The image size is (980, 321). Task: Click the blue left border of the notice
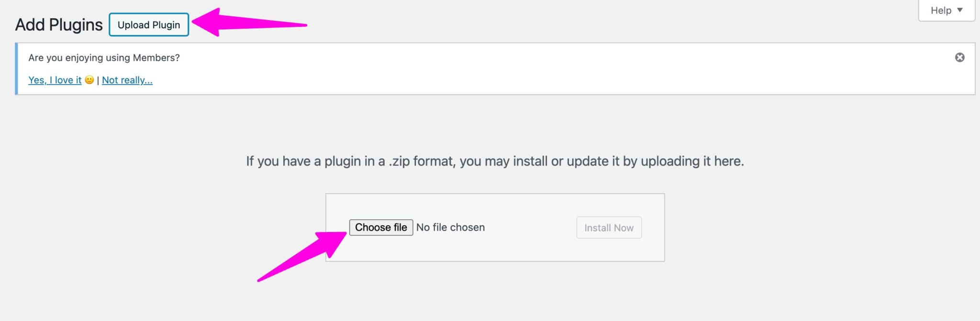pyautogui.click(x=17, y=69)
